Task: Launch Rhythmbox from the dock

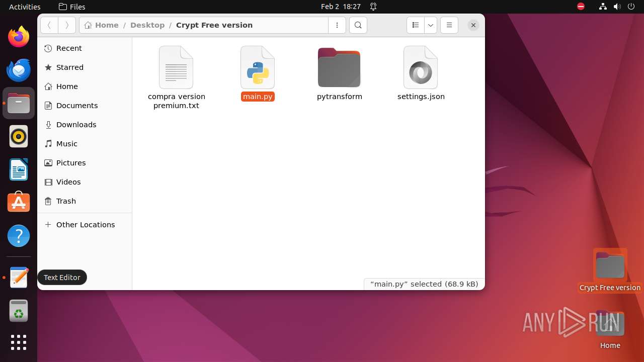Action: [x=19, y=136]
